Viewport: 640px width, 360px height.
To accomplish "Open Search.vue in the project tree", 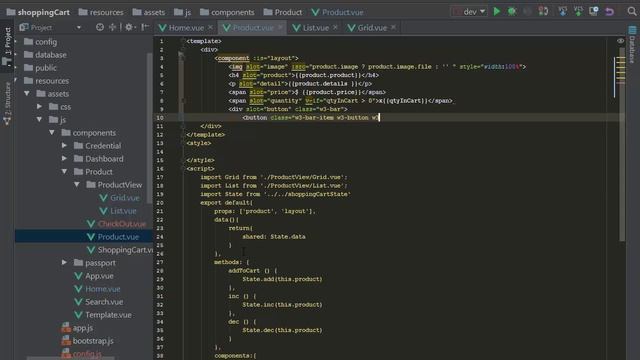I will (99, 302).
